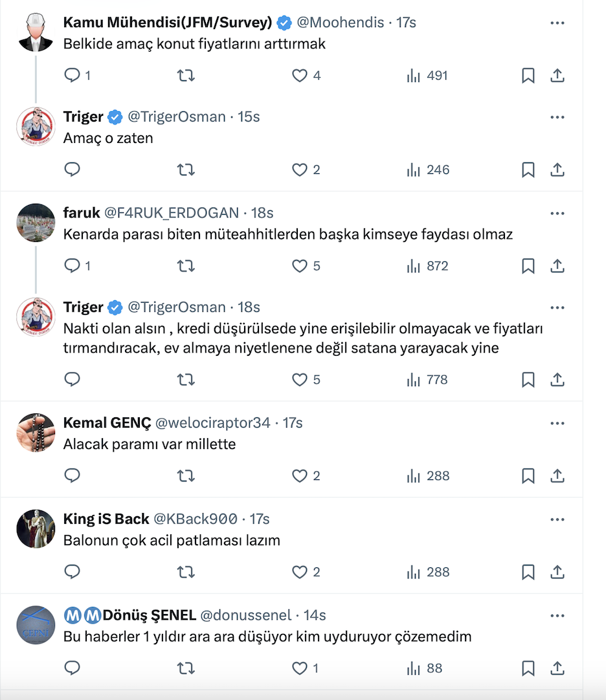Like Kamu Mühendisi's konut fiyatları tweet
The image size is (606, 700).
300,76
